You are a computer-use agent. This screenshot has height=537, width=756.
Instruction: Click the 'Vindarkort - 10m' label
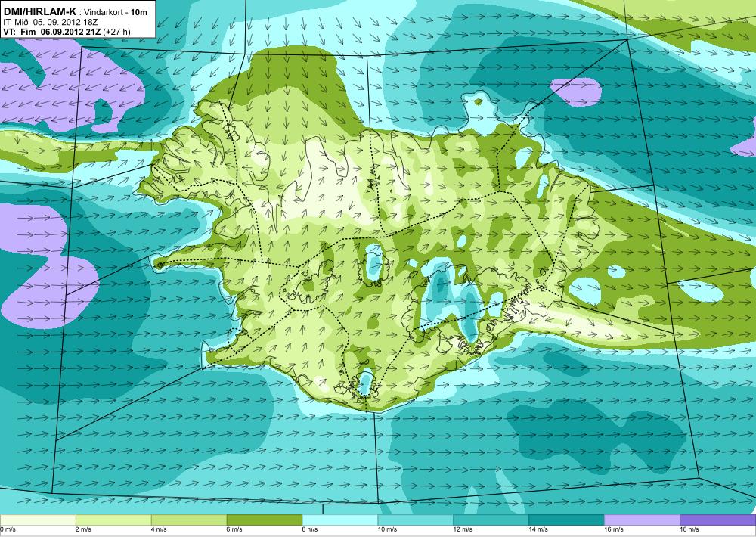[116, 13]
